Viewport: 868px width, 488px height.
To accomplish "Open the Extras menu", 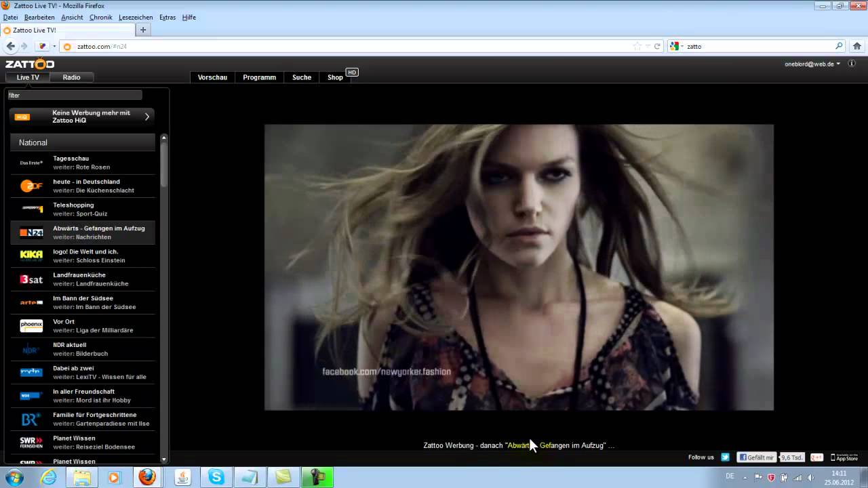I will click(x=167, y=17).
